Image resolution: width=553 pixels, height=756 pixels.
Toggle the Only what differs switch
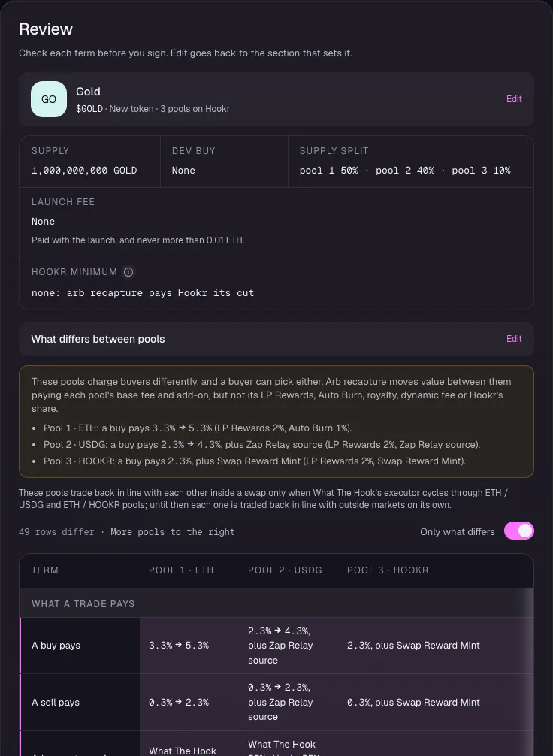518,531
